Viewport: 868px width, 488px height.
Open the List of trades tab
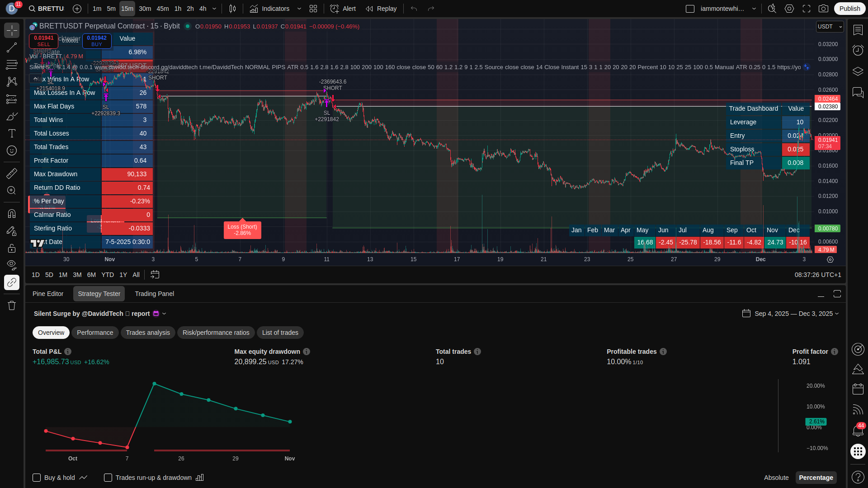[x=280, y=333]
